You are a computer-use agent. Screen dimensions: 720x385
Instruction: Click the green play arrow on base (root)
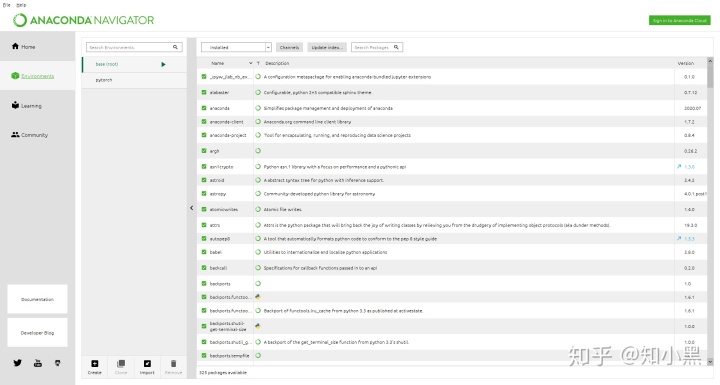pyautogui.click(x=163, y=64)
